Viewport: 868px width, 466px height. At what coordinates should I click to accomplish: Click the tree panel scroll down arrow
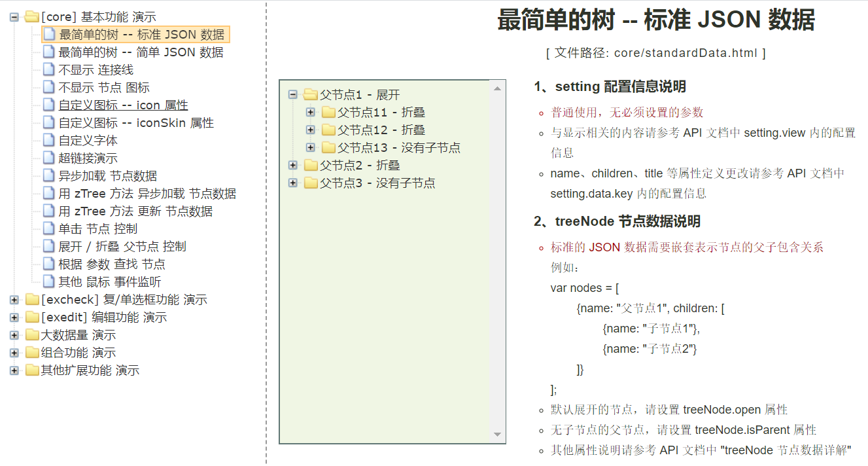click(x=497, y=435)
